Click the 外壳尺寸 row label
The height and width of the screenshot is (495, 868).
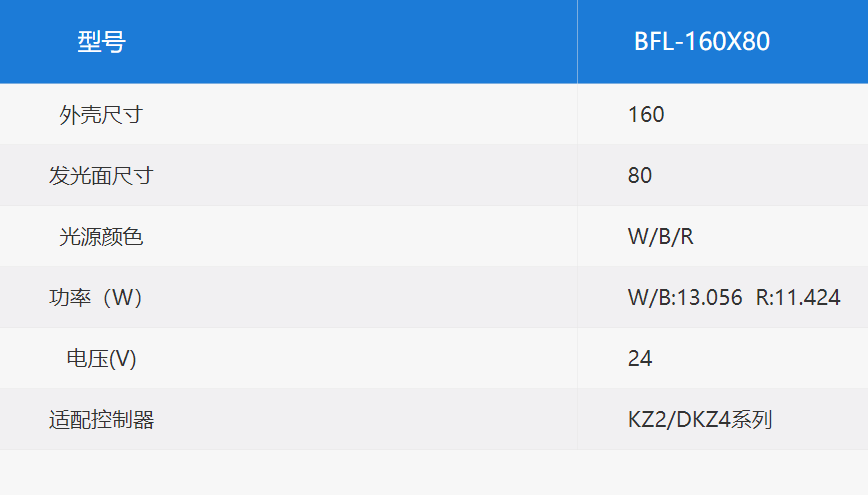pos(101,115)
